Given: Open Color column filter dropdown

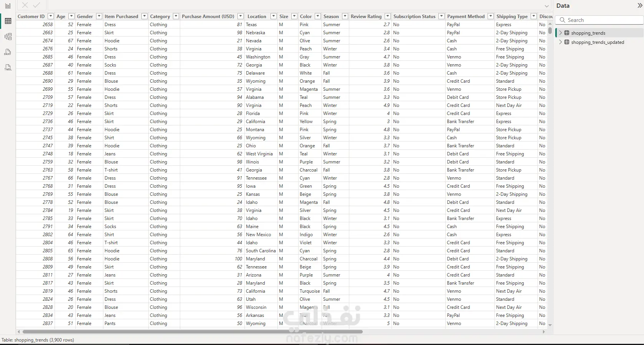Looking at the screenshot, I should point(318,16).
